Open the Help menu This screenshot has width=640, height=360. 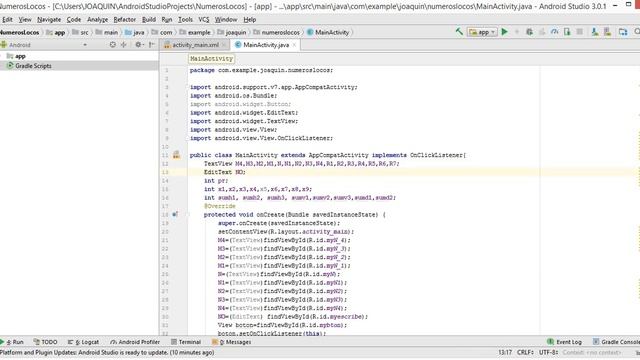pos(249,20)
